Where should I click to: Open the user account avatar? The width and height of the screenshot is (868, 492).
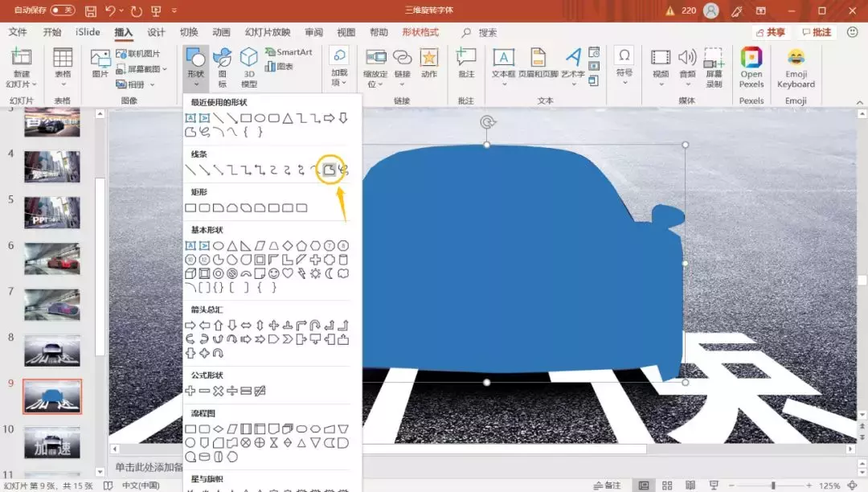tap(710, 10)
